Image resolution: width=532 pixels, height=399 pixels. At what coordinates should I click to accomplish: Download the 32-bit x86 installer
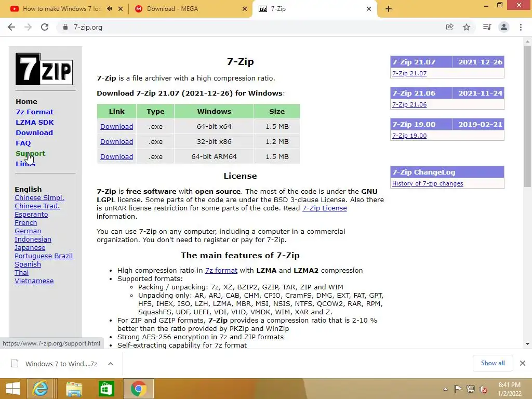click(x=116, y=141)
